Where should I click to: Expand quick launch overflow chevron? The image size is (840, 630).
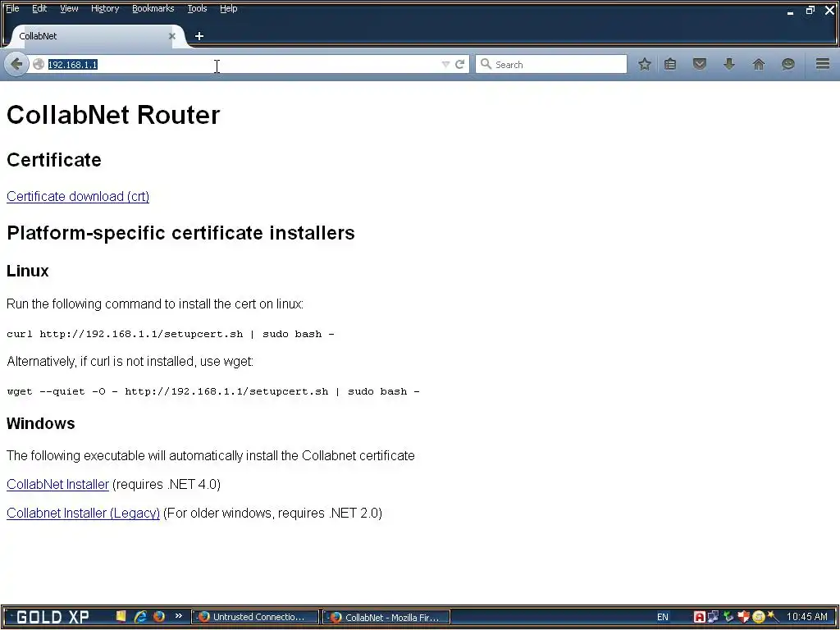point(178,616)
